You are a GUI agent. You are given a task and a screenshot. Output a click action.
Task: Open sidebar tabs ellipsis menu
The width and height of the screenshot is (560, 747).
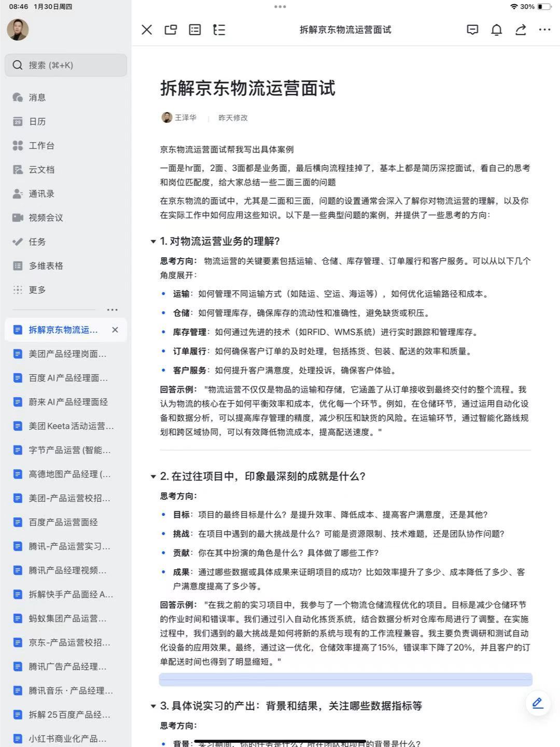click(x=112, y=309)
